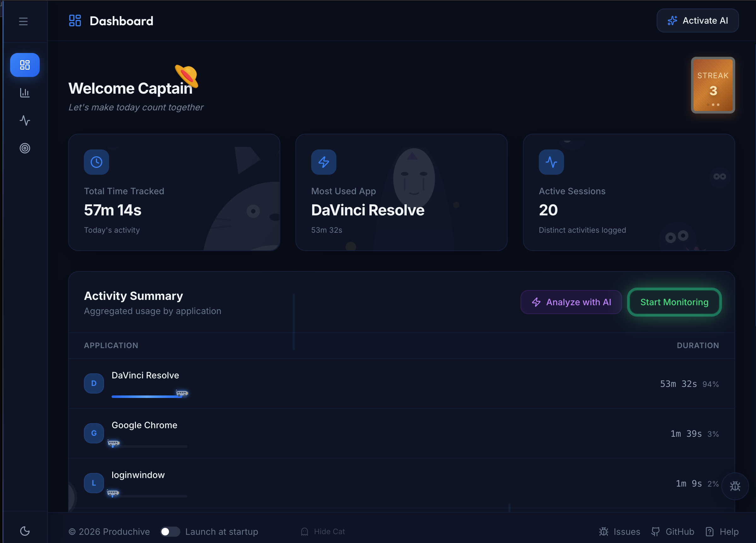Expand the Streak 3 badge card
This screenshot has height=543, width=756.
(x=713, y=85)
